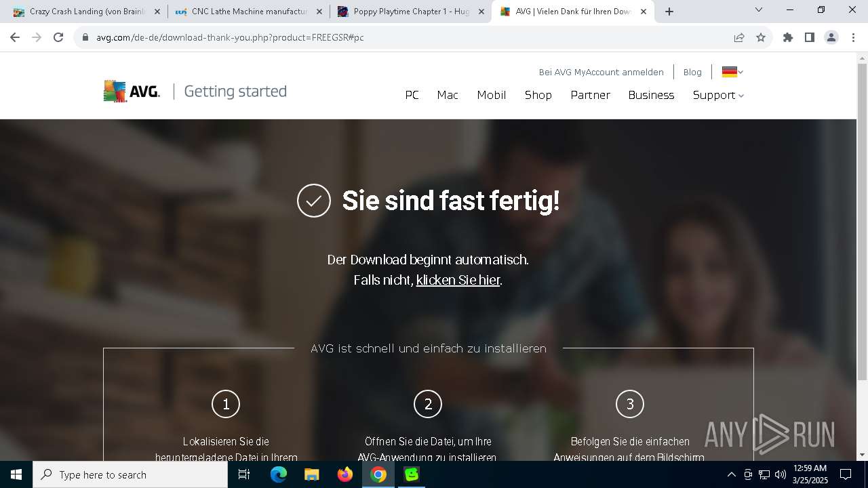Image resolution: width=868 pixels, height=488 pixels.
Task: Click the site lock icon in address bar
Action: [x=85, y=37]
